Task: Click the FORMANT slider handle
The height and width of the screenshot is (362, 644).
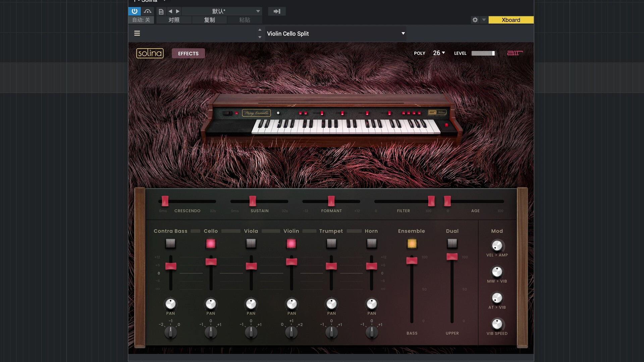Action: (x=331, y=201)
